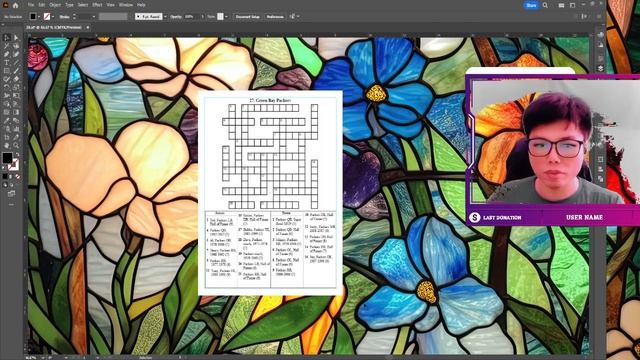Image resolution: width=640 pixels, height=360 pixels.
Task: Set paint mode to solid Color in the toolbar
Action: 5,176
